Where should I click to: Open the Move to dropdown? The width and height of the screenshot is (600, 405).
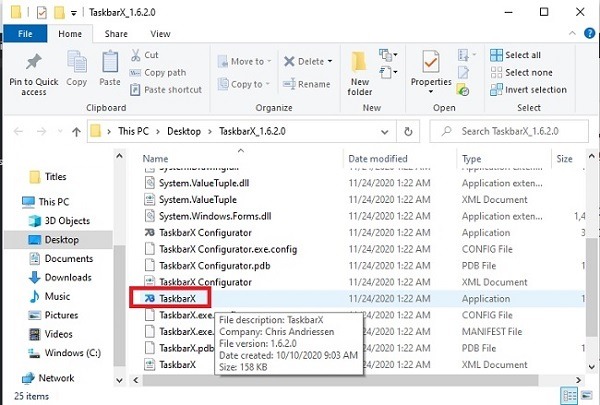[x=245, y=62]
